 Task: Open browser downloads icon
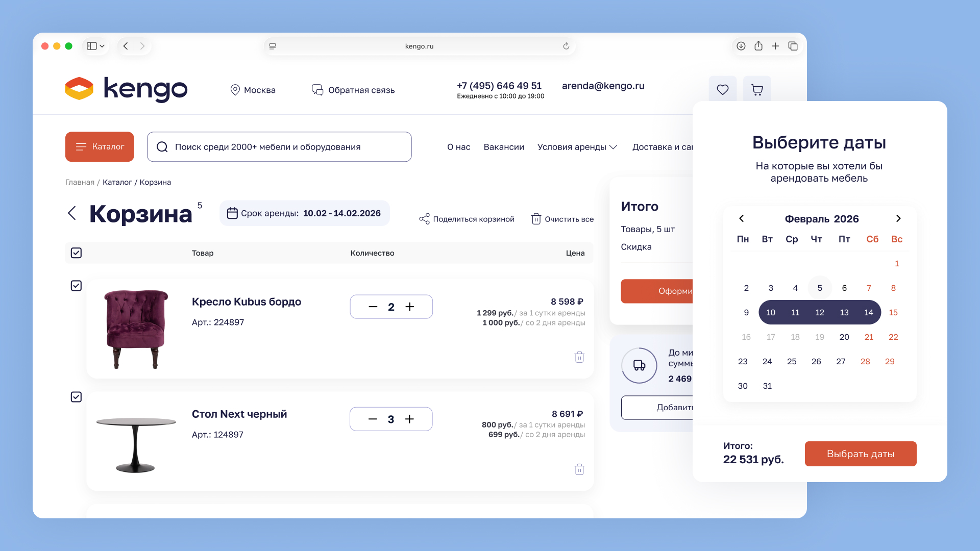point(741,46)
